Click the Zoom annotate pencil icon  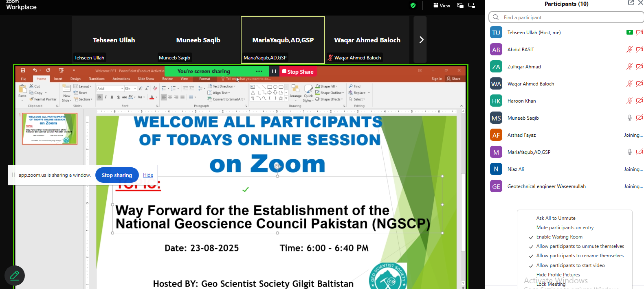[x=15, y=276]
